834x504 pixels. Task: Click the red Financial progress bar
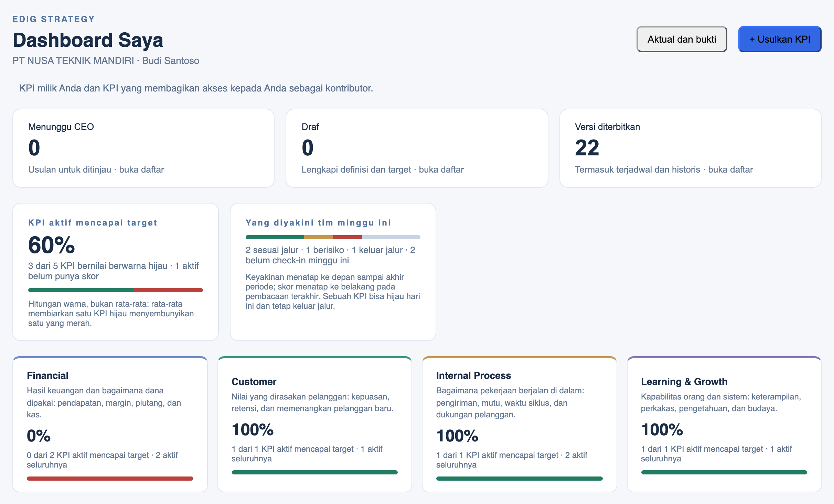(x=110, y=479)
